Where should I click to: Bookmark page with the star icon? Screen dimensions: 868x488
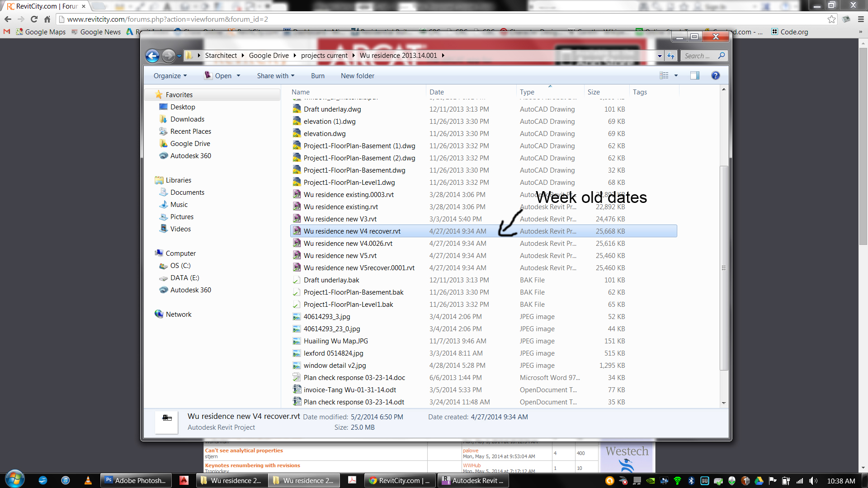pyautogui.click(x=831, y=19)
